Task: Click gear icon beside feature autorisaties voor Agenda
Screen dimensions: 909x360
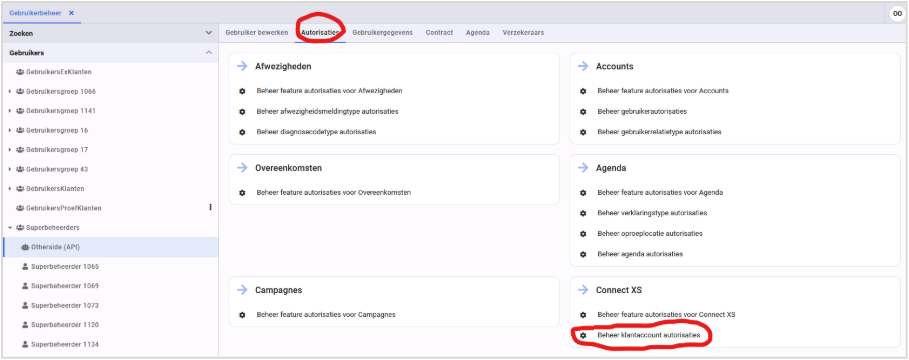Action: (583, 192)
